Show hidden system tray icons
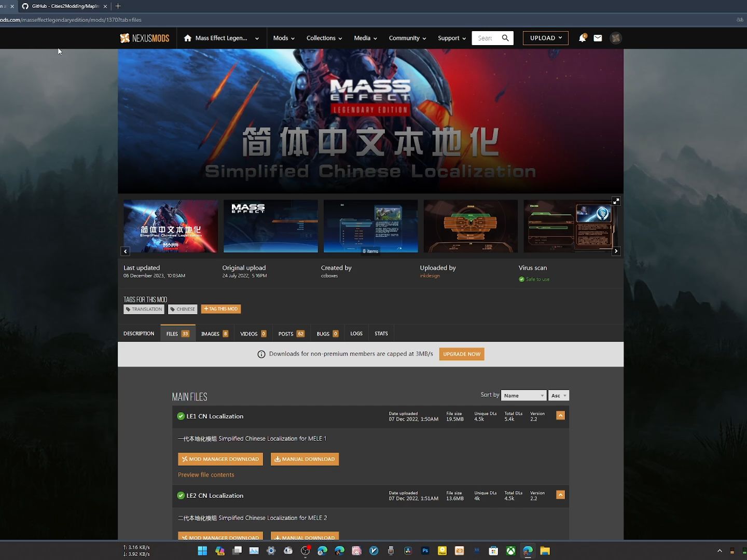 point(720,551)
